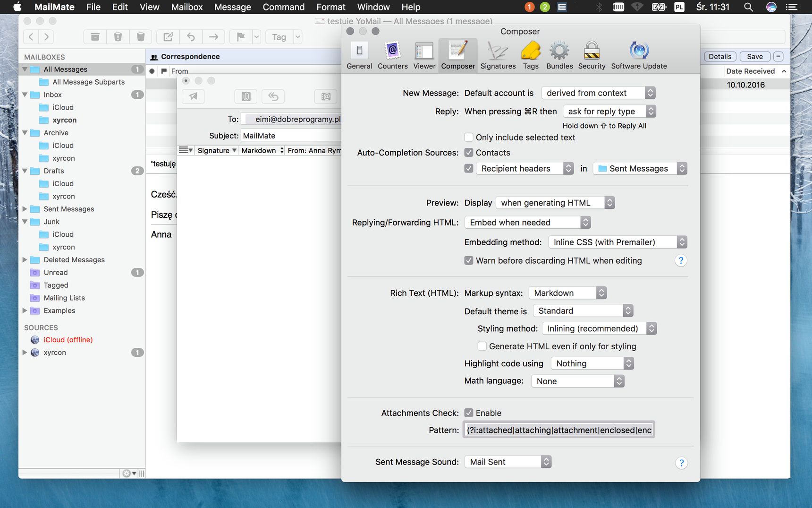Open the Software Update preferences pane
This screenshot has width=812, height=508.
point(639,55)
